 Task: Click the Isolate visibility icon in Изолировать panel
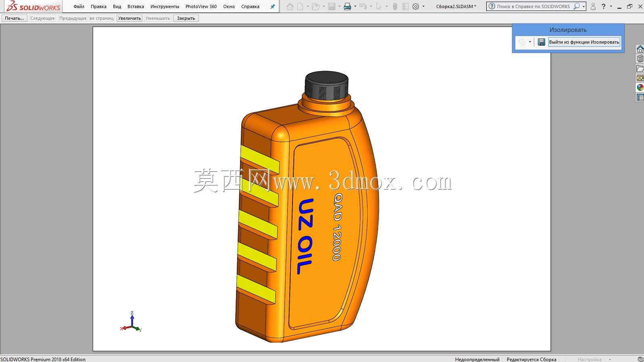[522, 42]
